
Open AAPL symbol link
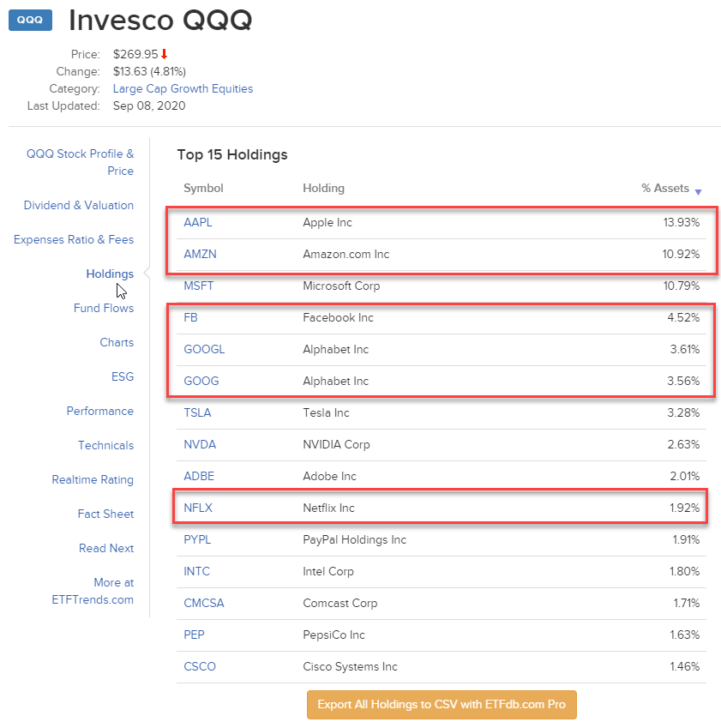[198, 222]
